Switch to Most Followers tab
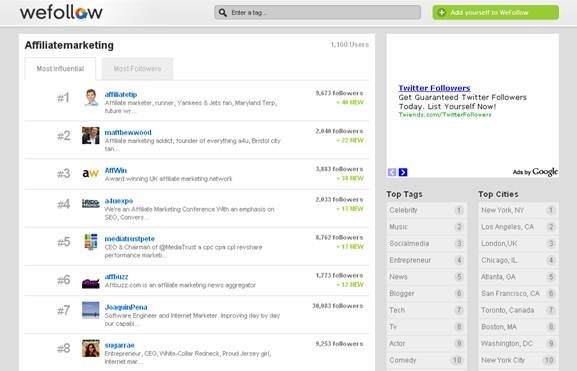The width and height of the screenshot is (577, 371). pyautogui.click(x=137, y=69)
